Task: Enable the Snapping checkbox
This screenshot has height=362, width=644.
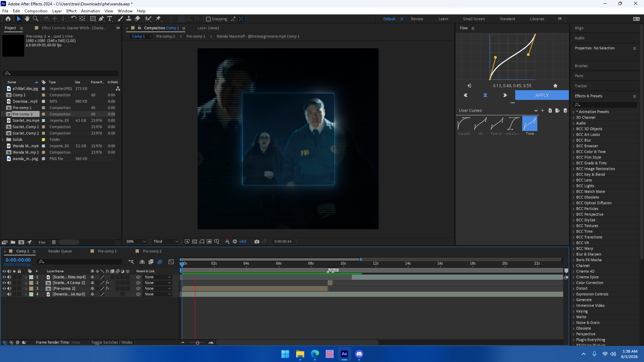Action: click(x=208, y=19)
